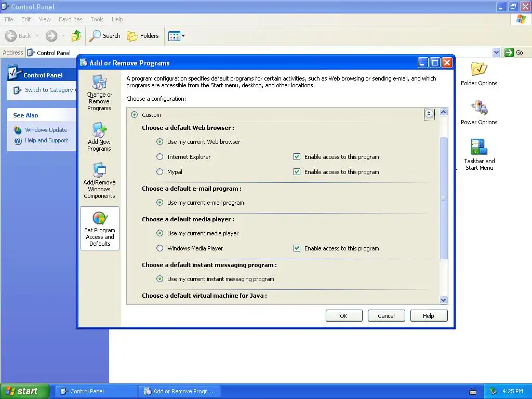The height and width of the screenshot is (399, 532).
Task: Click the configuration list scrollbar thumb
Action: pos(444,198)
